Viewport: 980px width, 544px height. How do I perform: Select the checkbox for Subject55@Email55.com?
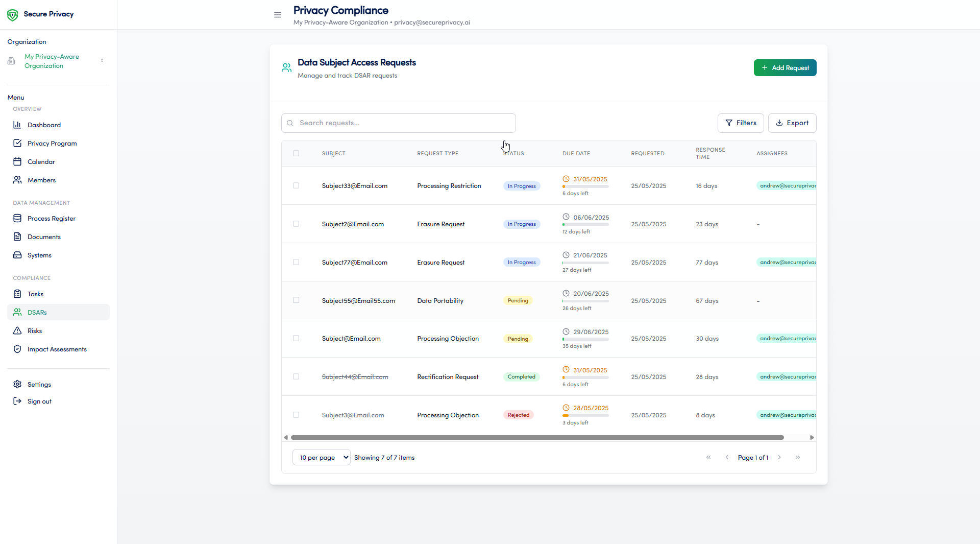coord(296,300)
